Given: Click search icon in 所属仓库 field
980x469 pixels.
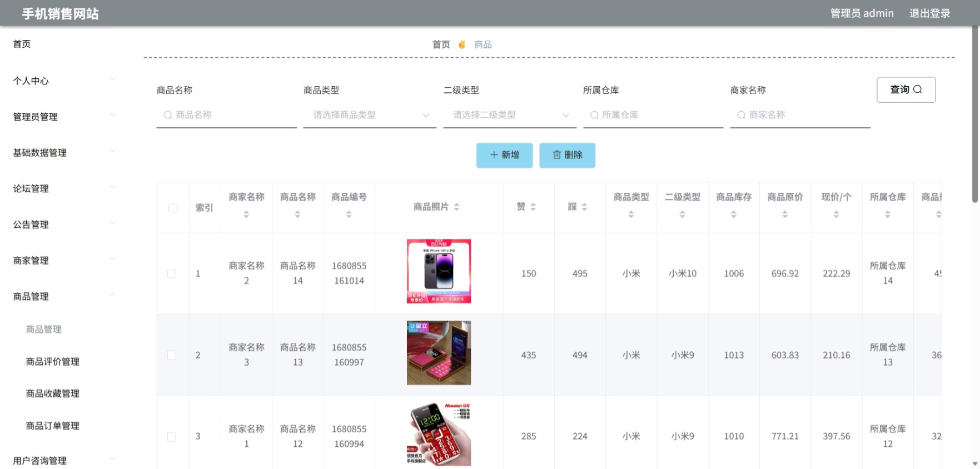Looking at the screenshot, I should (x=594, y=115).
